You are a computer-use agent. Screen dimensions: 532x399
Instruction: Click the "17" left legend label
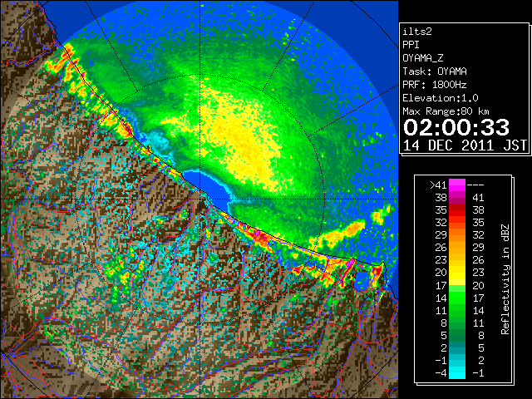[441, 285]
